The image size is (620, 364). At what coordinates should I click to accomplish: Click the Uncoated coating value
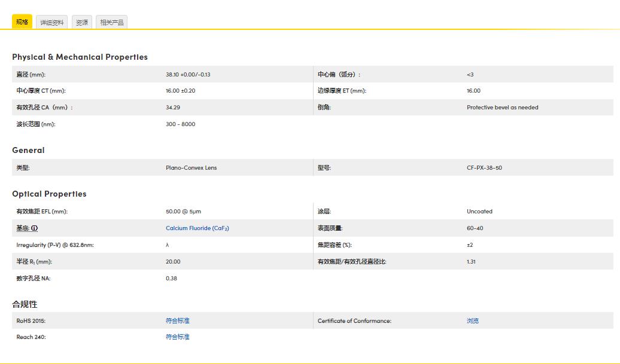tap(479, 212)
